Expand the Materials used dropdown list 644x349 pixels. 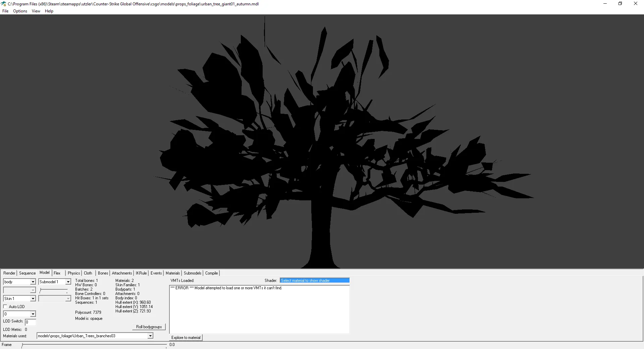95,336
